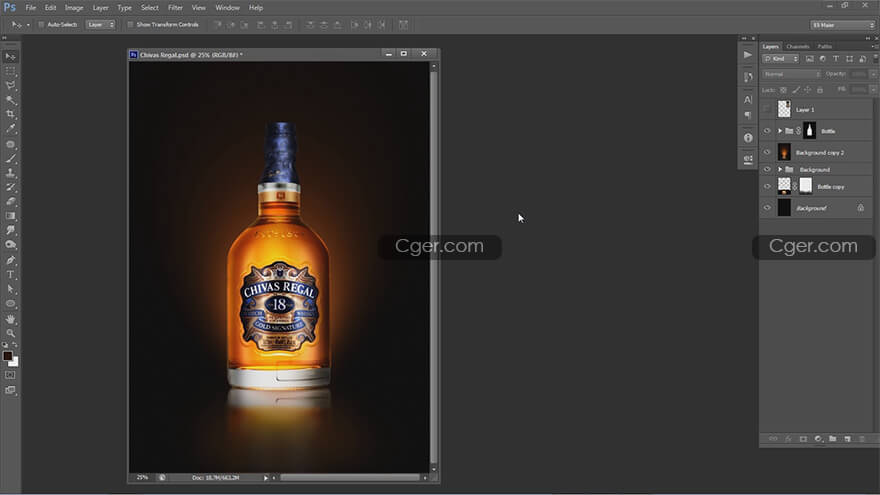Expand the Bottle layer group
This screenshot has width=880, height=495.
coord(780,131)
